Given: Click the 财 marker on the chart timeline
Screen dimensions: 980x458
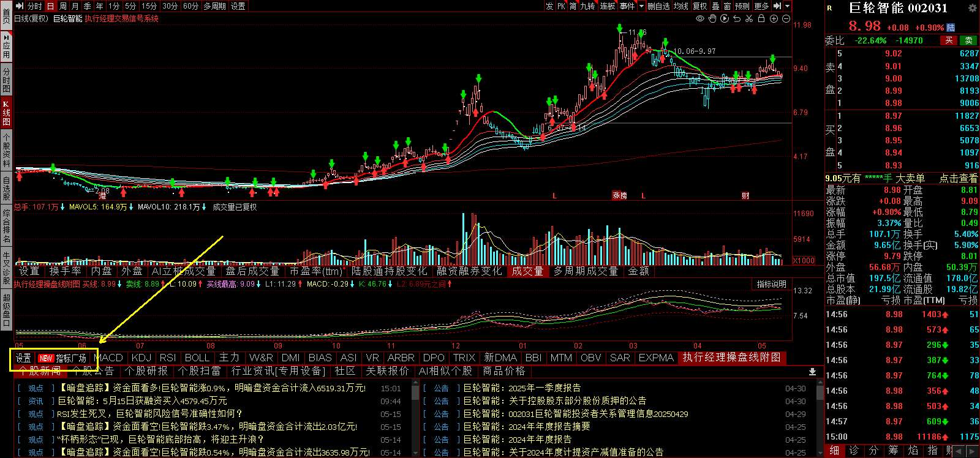Looking at the screenshot, I should tap(745, 196).
